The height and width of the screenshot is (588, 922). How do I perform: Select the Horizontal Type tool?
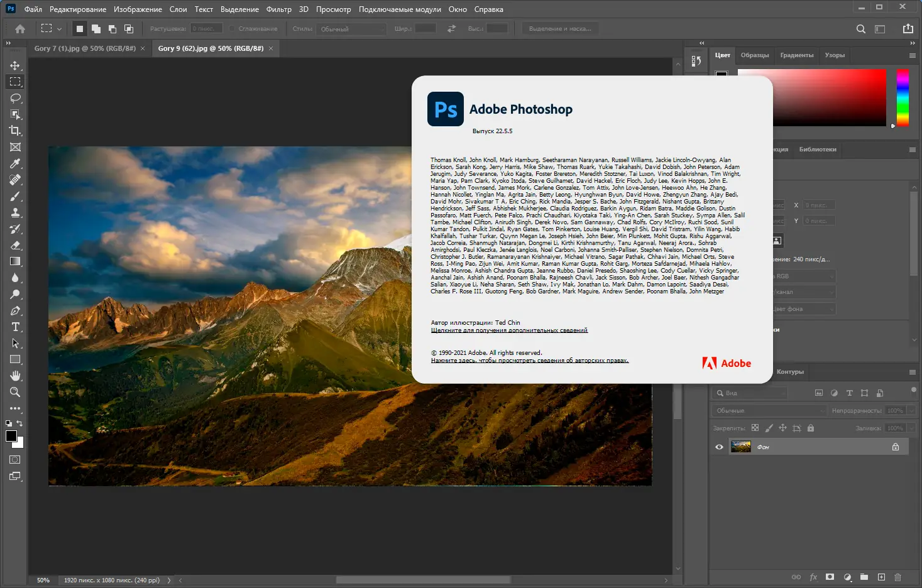(15, 327)
